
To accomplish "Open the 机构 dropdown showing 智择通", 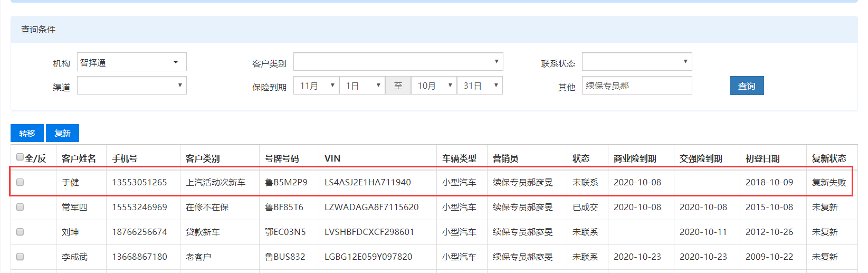I will click(x=132, y=62).
